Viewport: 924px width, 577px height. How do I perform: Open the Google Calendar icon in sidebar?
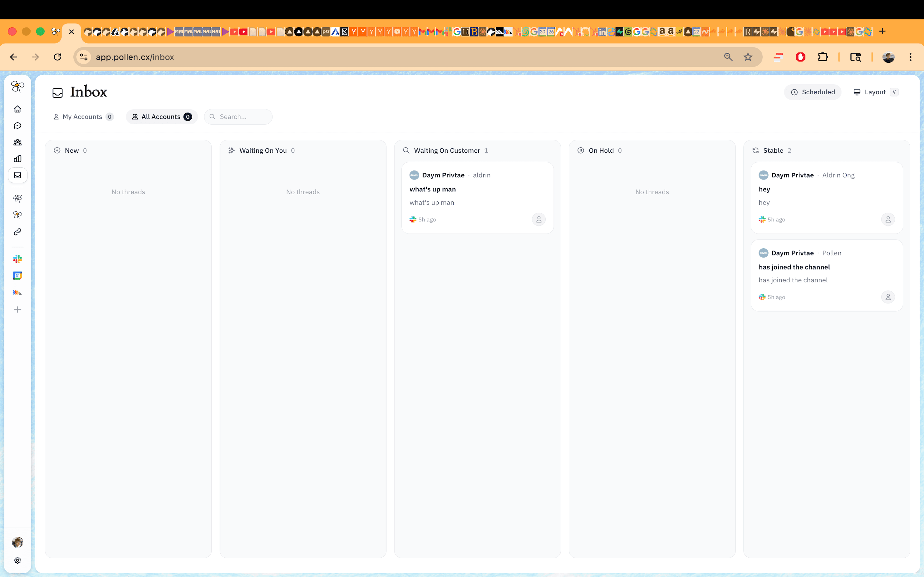[17, 275]
